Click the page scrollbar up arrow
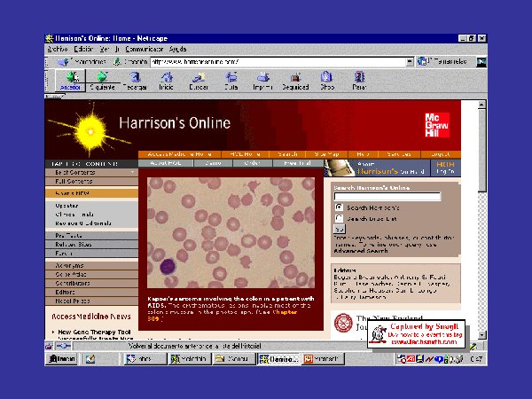Viewport: 532px width, 399px height. point(481,105)
